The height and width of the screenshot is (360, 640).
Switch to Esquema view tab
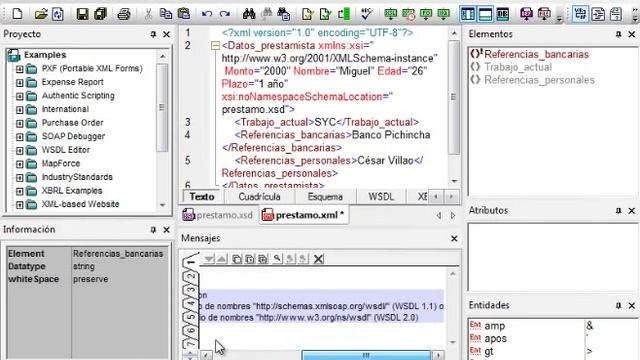tap(325, 197)
